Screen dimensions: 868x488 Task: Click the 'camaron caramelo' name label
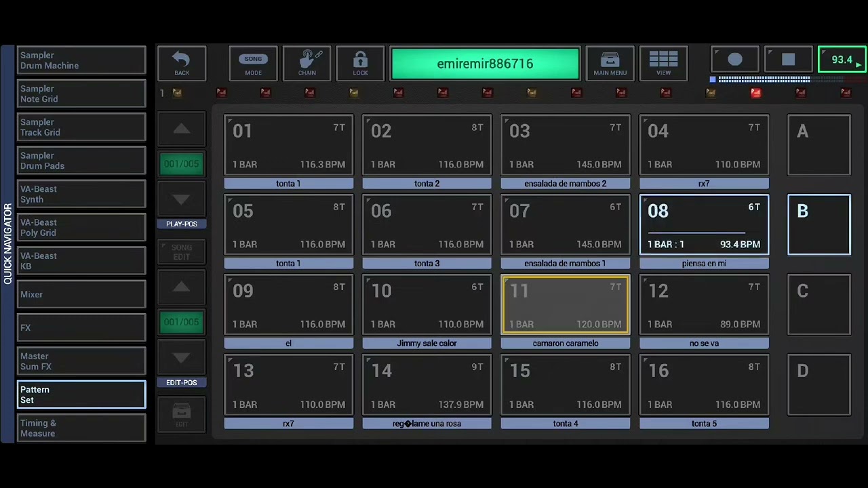coord(566,344)
